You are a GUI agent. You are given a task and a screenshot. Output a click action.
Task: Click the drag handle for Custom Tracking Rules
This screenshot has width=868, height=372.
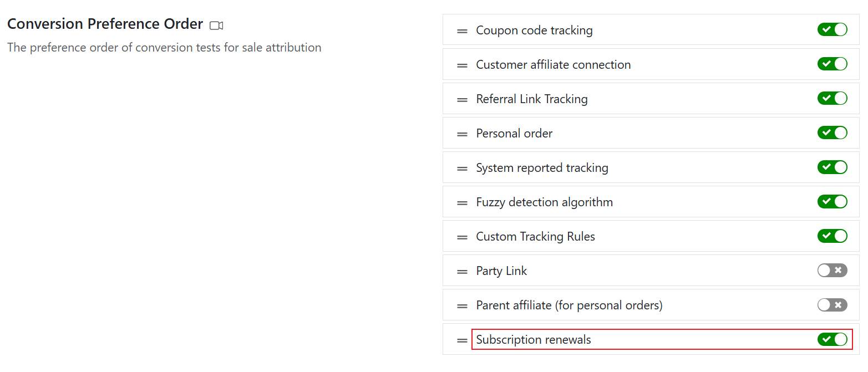(462, 237)
